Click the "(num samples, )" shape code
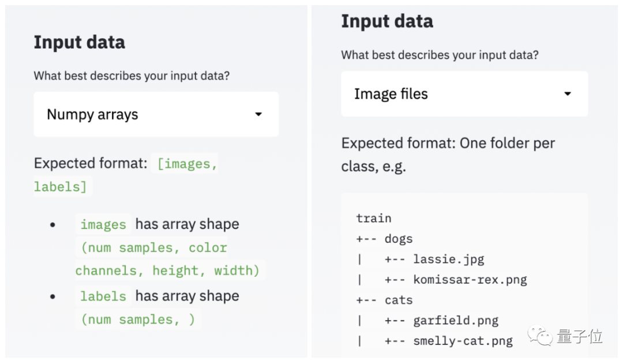Image resolution: width=623 pixels, height=364 pixels. (138, 320)
